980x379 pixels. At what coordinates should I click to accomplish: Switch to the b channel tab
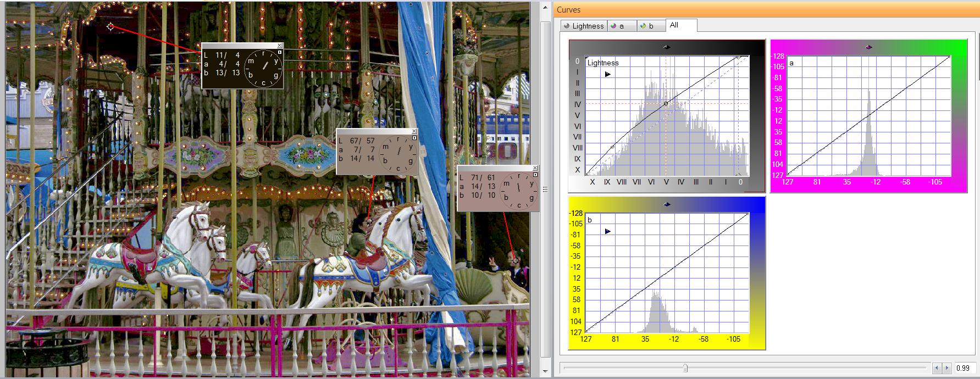[651, 26]
